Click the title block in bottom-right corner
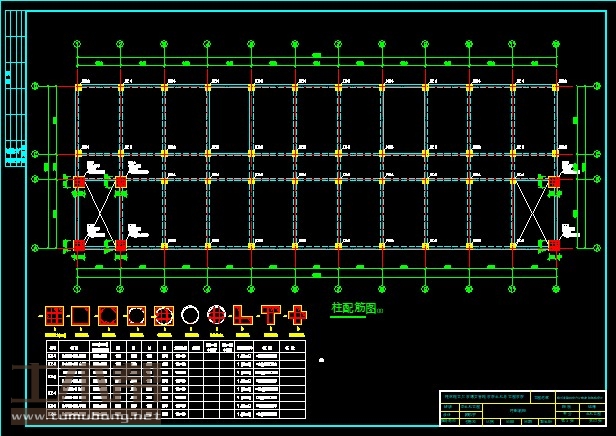This screenshot has width=616, height=436. coord(522,407)
